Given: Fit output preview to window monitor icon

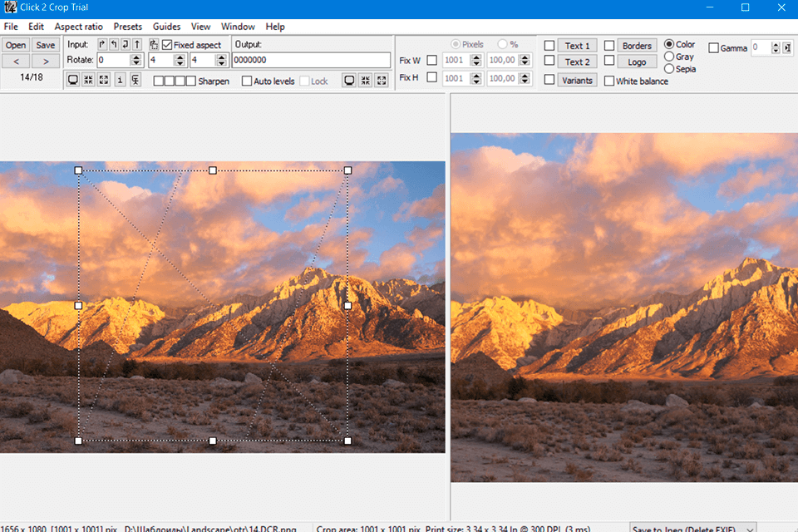Looking at the screenshot, I should [349, 81].
